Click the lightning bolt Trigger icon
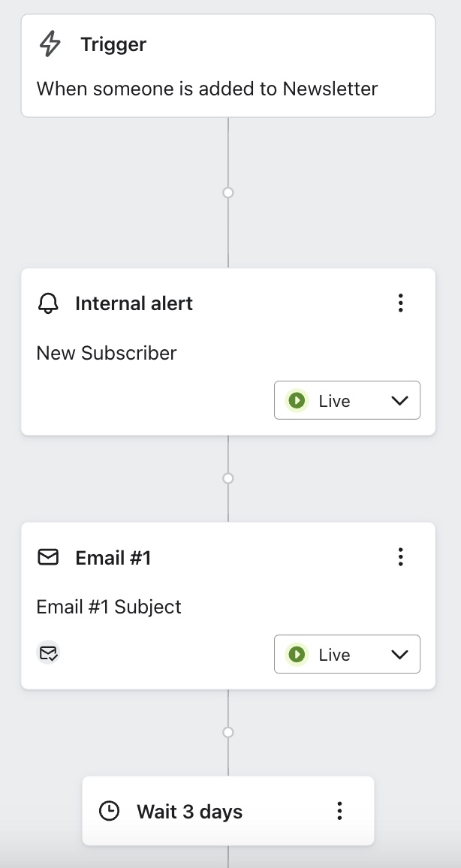The image size is (461, 868). [47, 44]
